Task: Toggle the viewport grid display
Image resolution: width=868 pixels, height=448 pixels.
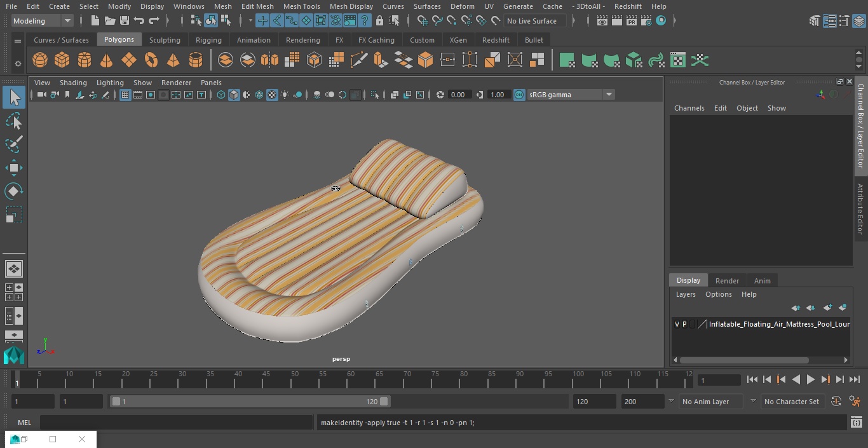Action: click(125, 95)
